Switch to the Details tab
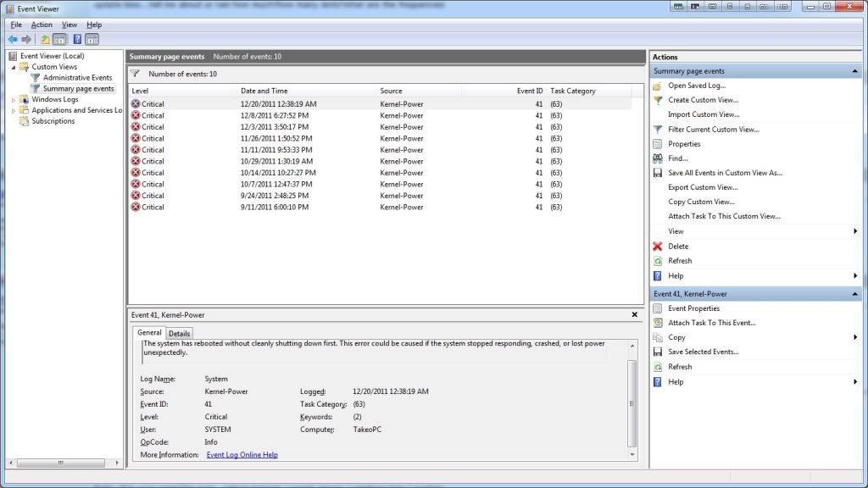The width and height of the screenshot is (868, 488). 179,334
